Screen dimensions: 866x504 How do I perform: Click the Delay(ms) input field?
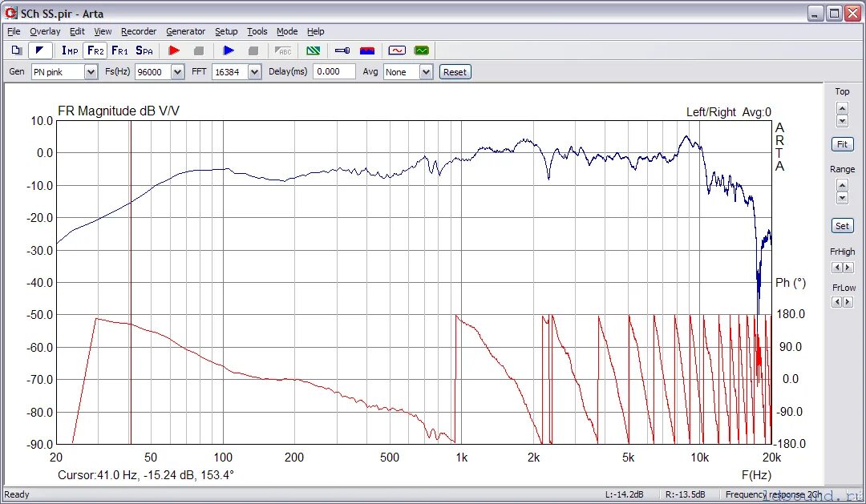click(x=334, y=72)
